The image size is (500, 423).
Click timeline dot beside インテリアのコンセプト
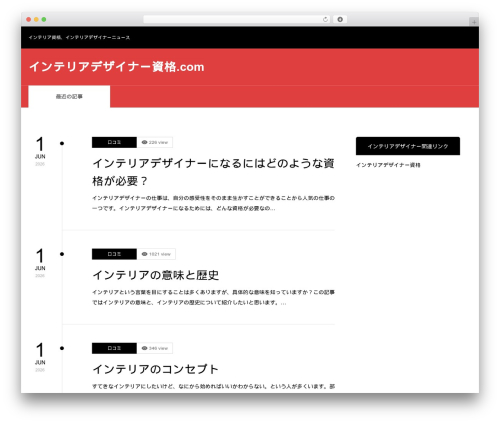[62, 348]
